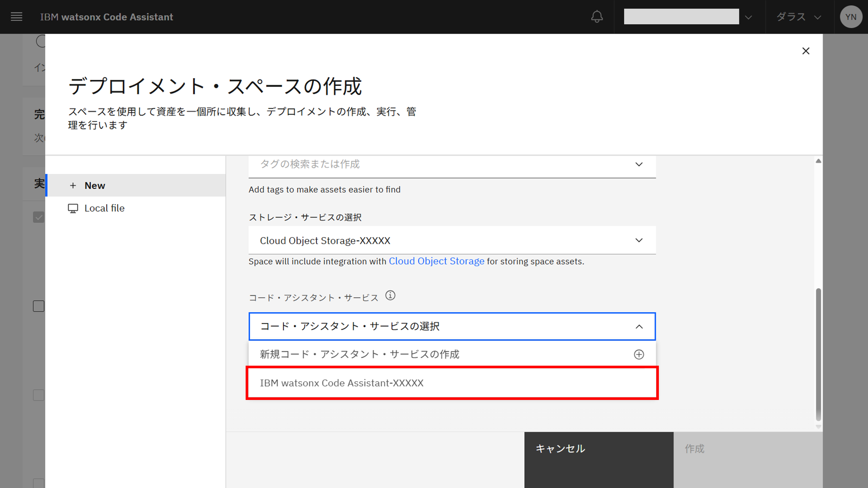
Task: Close the deployment space dialog
Action: coord(806,51)
